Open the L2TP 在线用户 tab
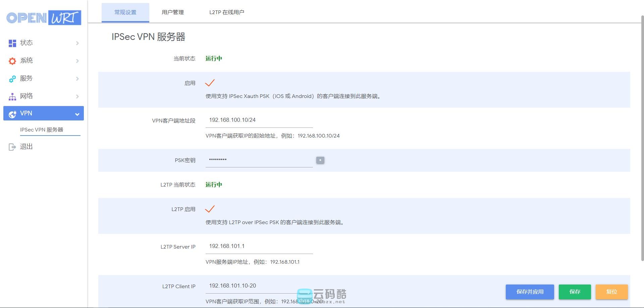 [x=226, y=12]
